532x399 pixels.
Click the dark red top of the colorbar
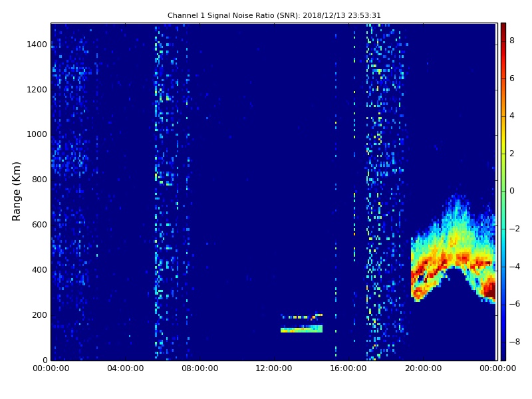point(503,27)
